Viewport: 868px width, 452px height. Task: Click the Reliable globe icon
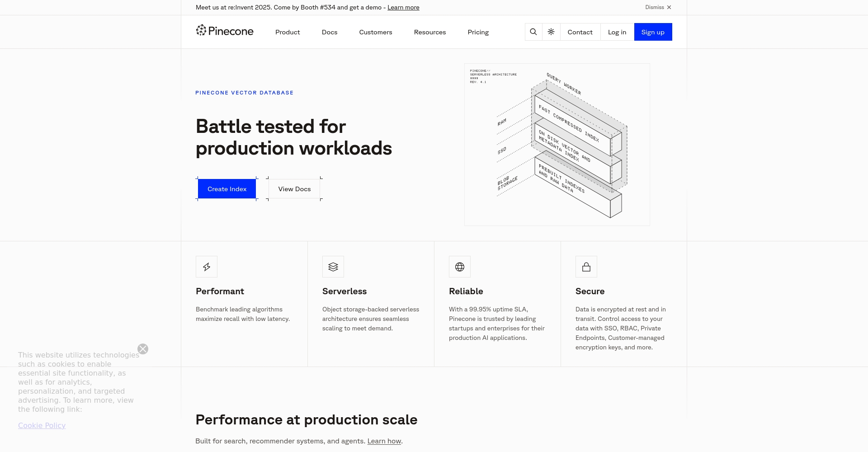[x=460, y=267]
